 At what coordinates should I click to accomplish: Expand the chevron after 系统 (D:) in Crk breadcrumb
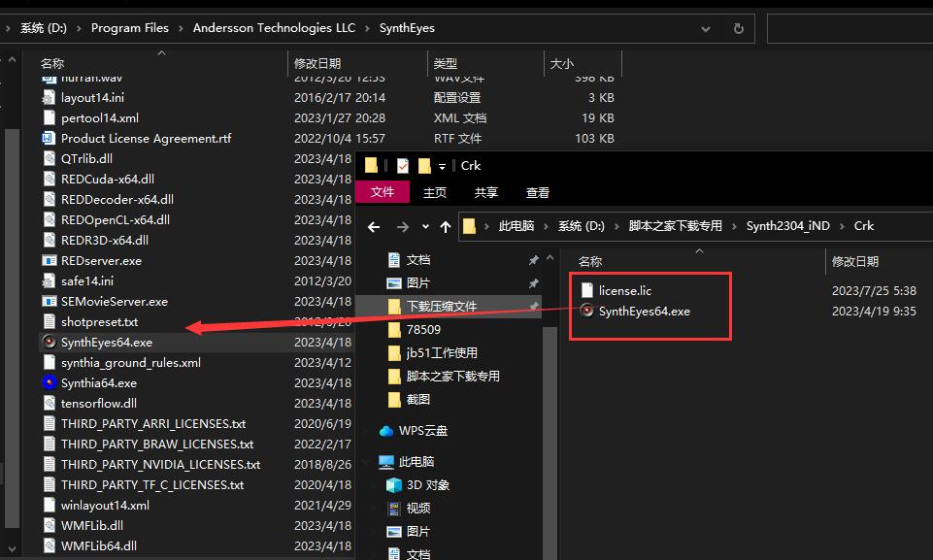pyautogui.click(x=616, y=226)
